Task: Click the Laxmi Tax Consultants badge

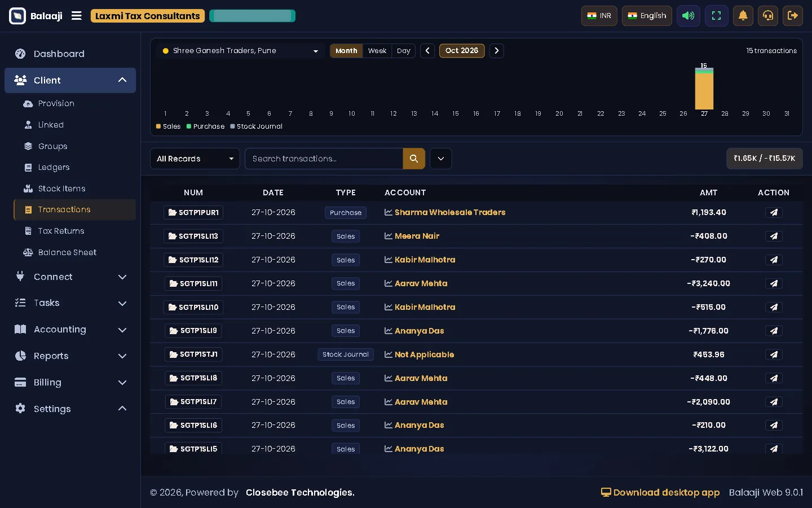Action: 148,16
